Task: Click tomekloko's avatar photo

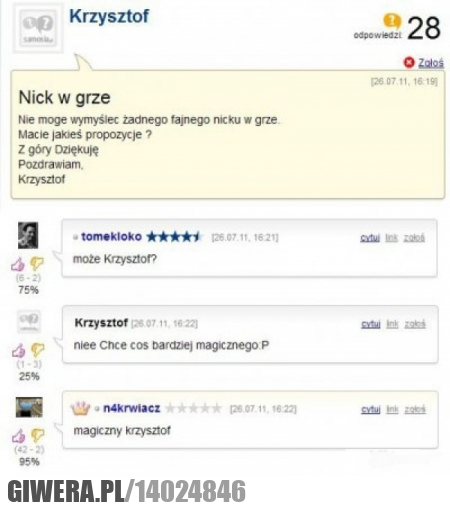Action: click(28, 235)
